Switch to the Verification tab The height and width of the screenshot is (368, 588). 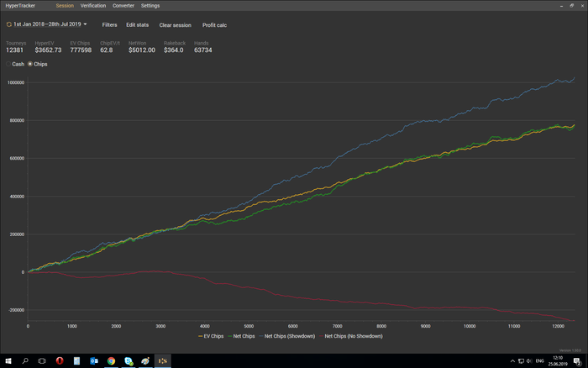tap(93, 6)
